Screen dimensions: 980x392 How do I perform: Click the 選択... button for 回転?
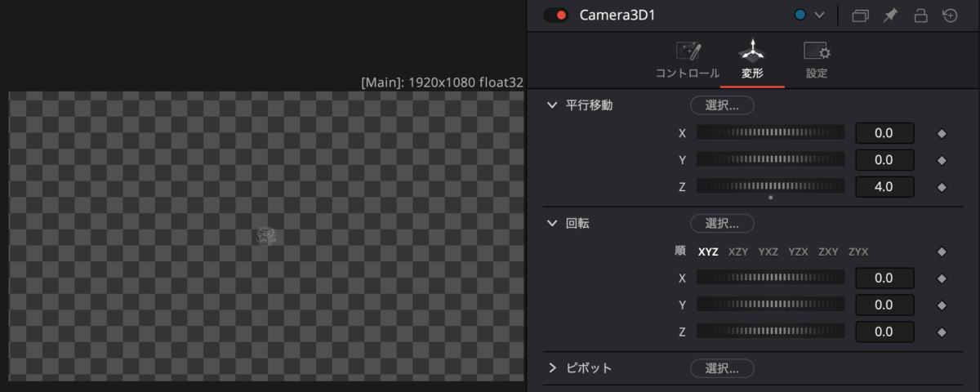tap(722, 223)
